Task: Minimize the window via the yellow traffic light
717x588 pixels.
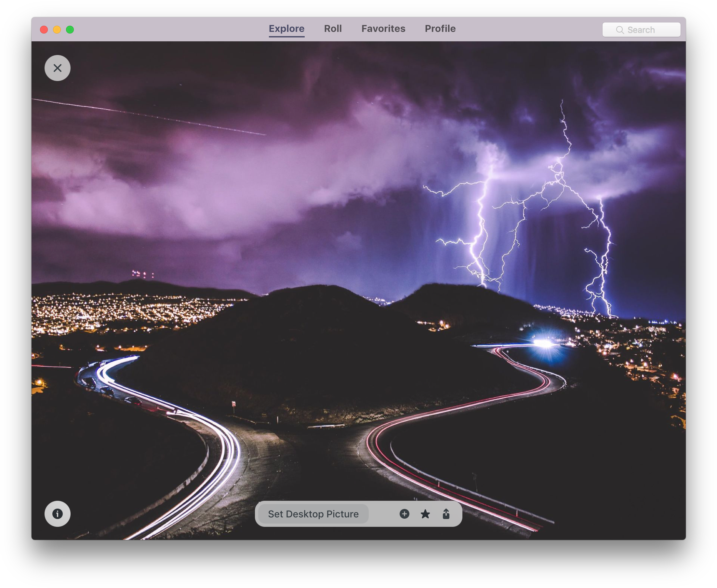Action: [x=57, y=30]
